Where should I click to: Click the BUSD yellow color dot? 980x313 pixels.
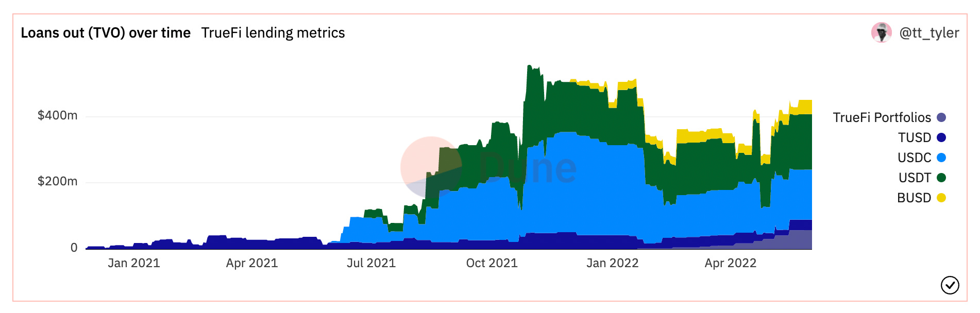(941, 198)
